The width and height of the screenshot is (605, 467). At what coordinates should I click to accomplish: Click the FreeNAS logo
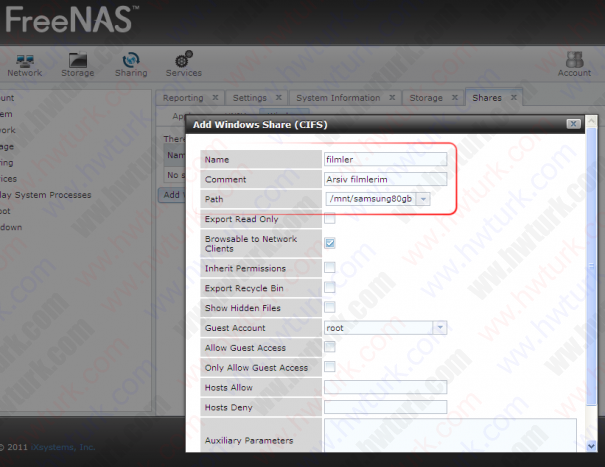click(71, 19)
